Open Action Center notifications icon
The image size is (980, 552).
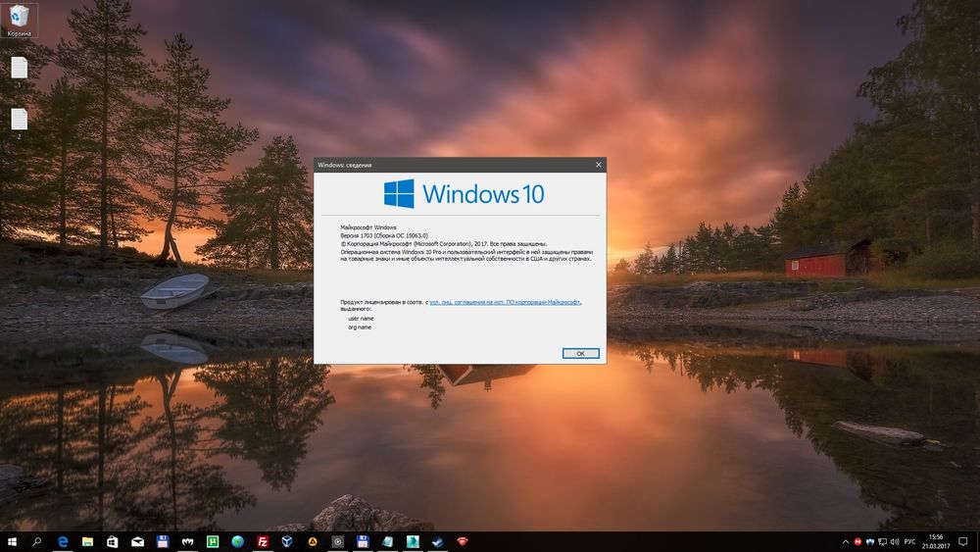point(963,541)
